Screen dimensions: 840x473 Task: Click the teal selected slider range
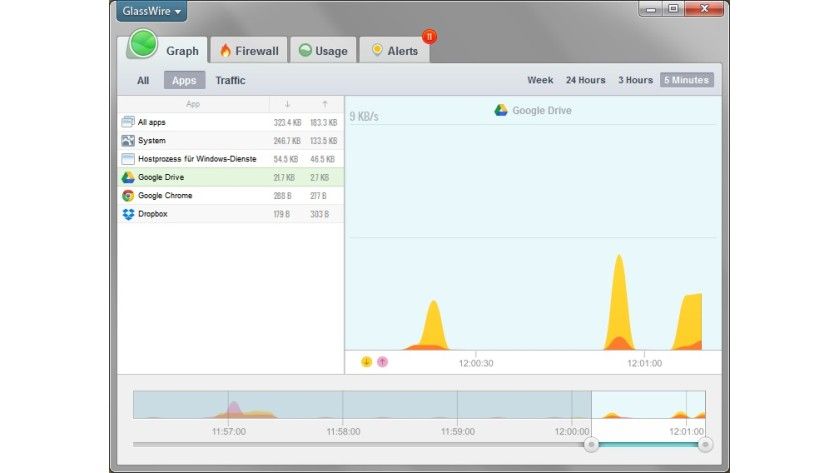[x=648, y=445]
